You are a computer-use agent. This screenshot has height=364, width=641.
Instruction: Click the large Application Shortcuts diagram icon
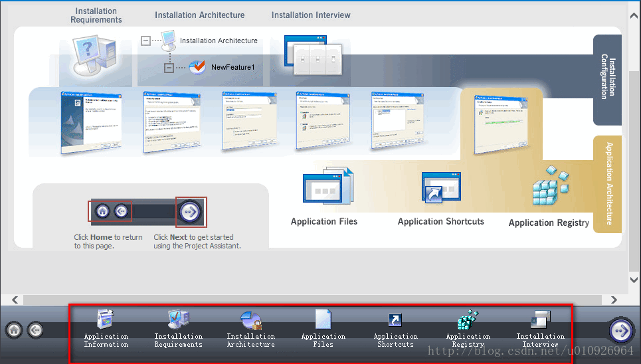point(441,187)
